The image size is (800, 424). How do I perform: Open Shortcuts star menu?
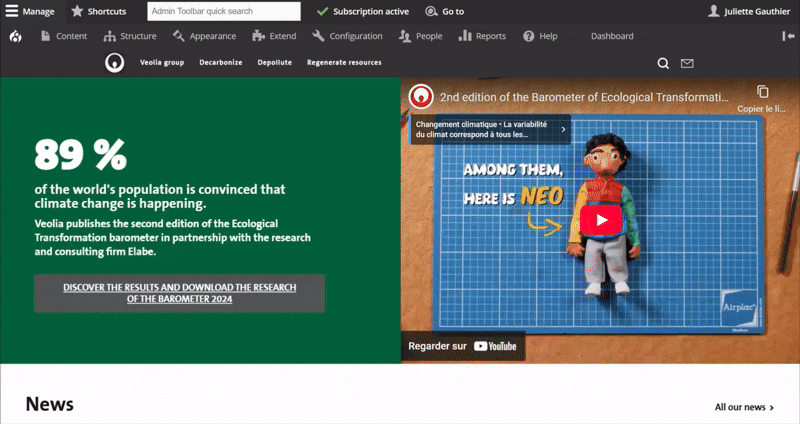(98, 11)
